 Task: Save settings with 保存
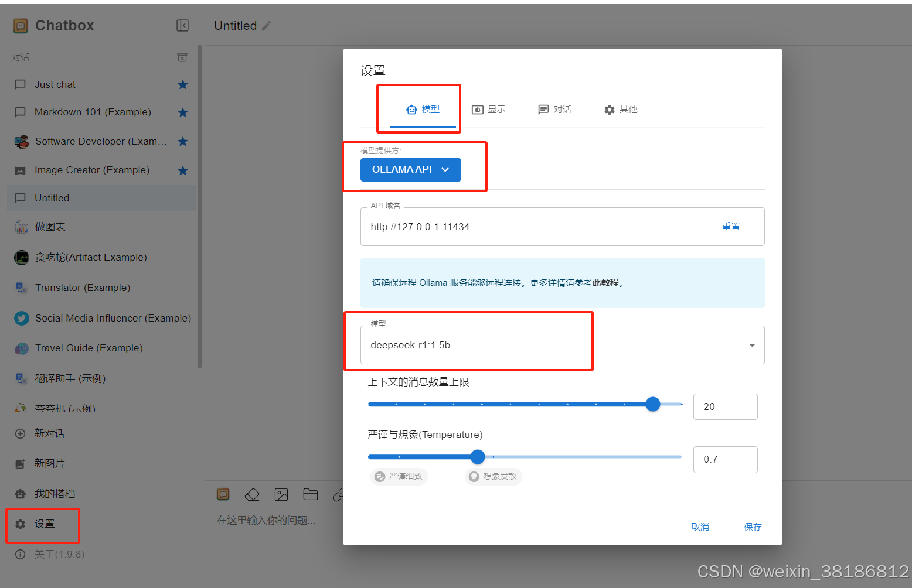(753, 527)
